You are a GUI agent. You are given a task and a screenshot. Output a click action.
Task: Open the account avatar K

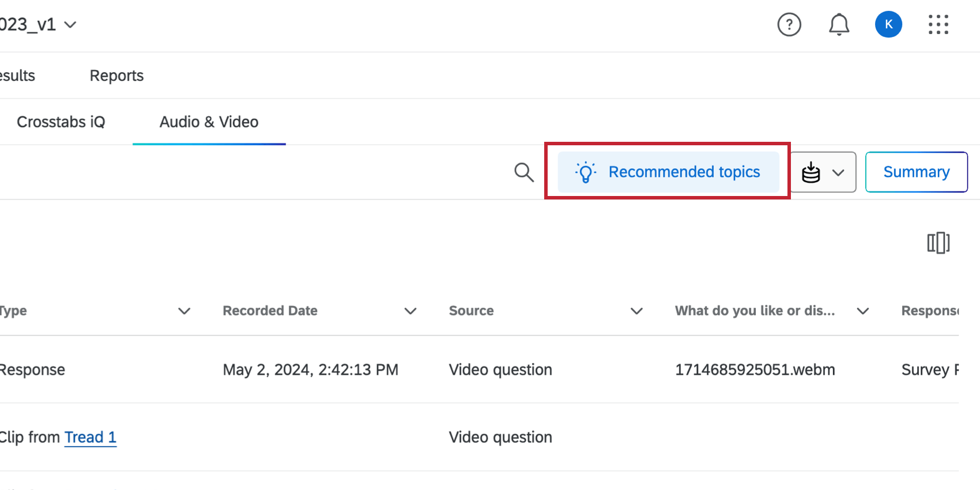tap(888, 25)
